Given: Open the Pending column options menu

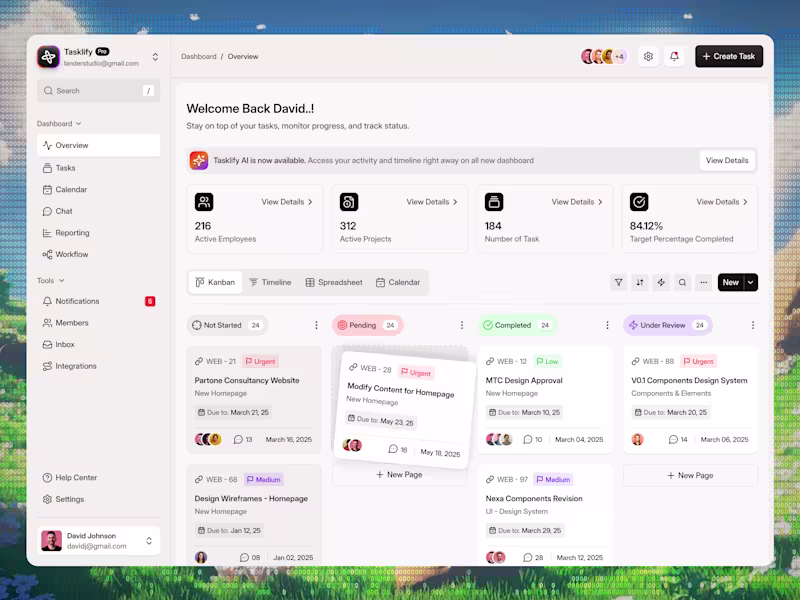Looking at the screenshot, I should tap(462, 325).
